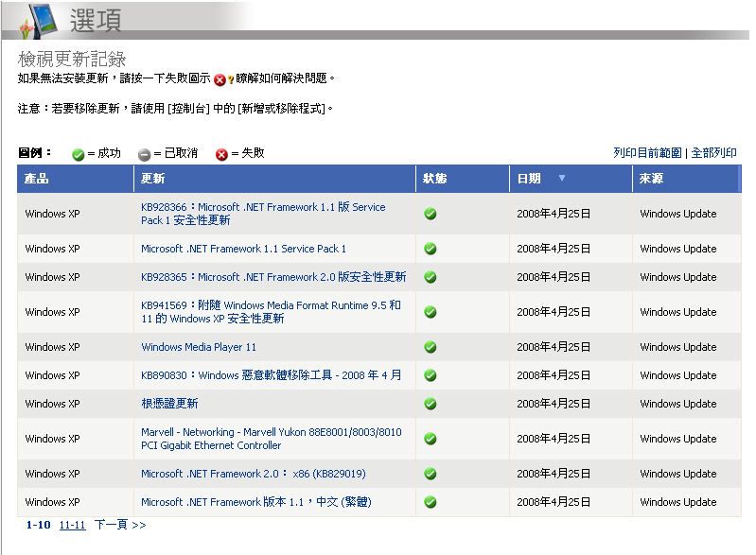The height and width of the screenshot is (555, 756).
Task: Go to page 11-11 of records
Action: tap(72, 525)
